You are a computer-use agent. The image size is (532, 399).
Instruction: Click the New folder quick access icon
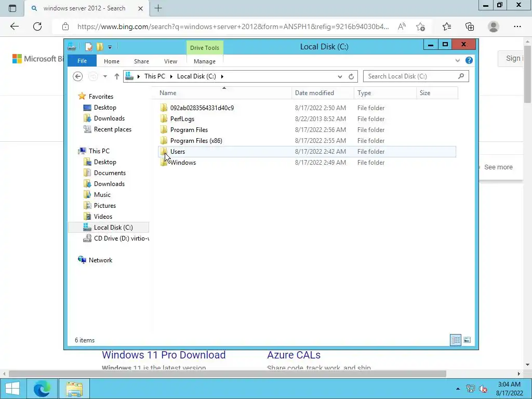click(100, 47)
